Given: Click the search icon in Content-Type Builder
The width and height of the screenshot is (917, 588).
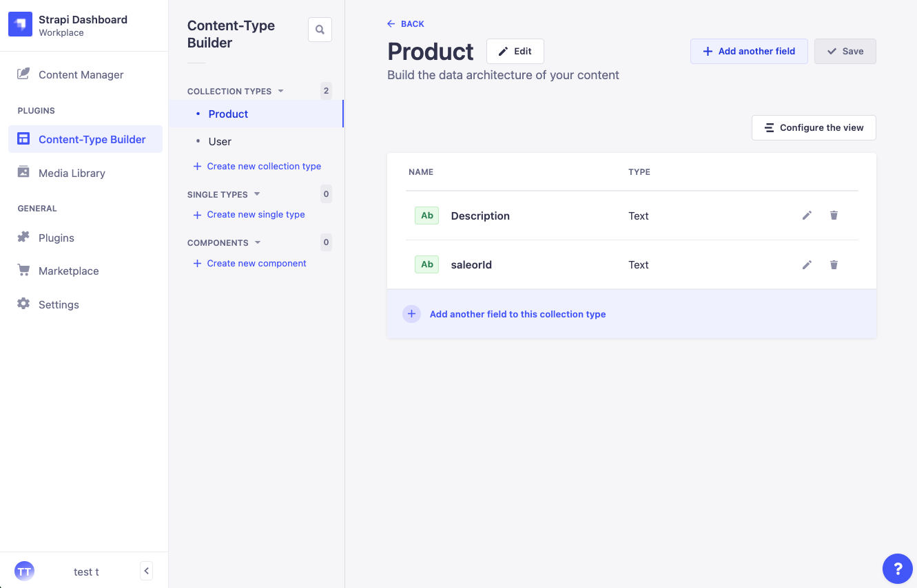Looking at the screenshot, I should [x=320, y=30].
